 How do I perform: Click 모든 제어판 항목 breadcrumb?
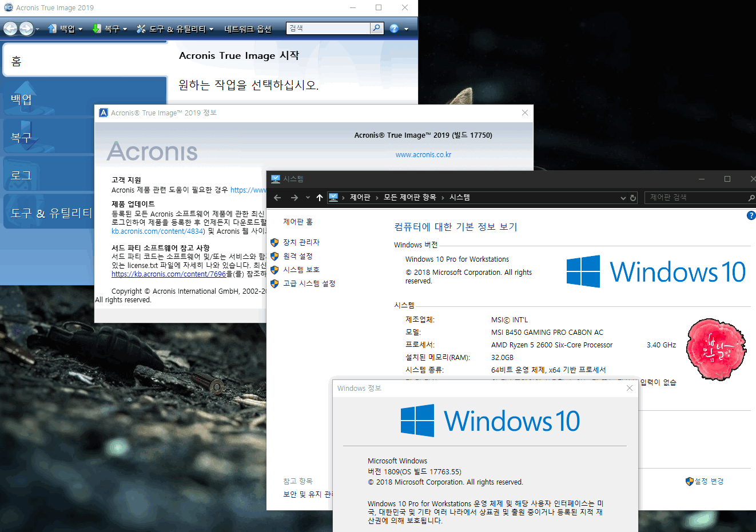click(x=409, y=197)
